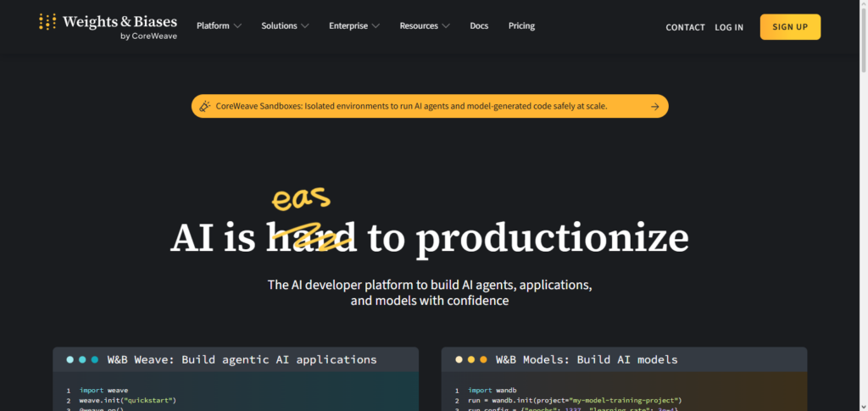Viewport: 868px width, 411px height.
Task: Click the weave.init("quickstart") code line
Action: pos(127,401)
